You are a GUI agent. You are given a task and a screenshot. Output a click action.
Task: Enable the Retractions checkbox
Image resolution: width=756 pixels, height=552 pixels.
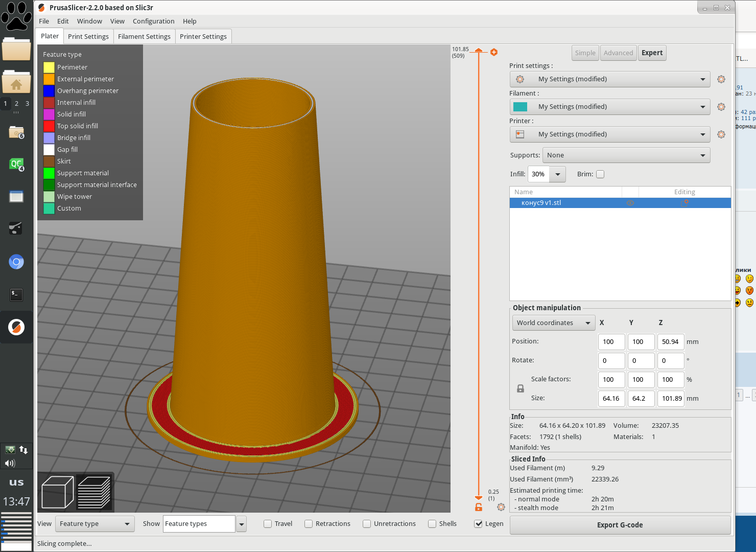(x=309, y=524)
